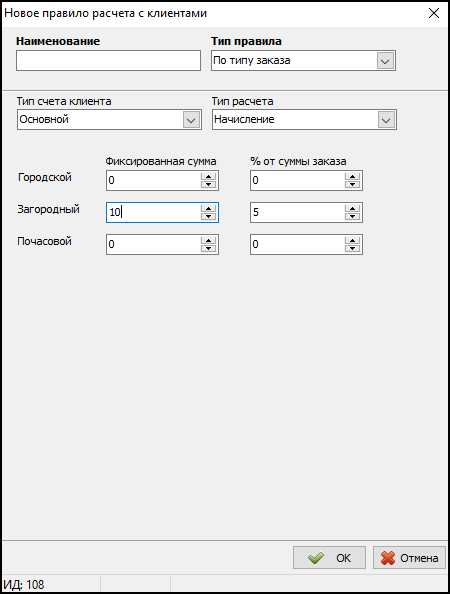This screenshot has width=450, height=594.
Task: Decrease Почасовой percent down arrow
Action: coord(352,249)
